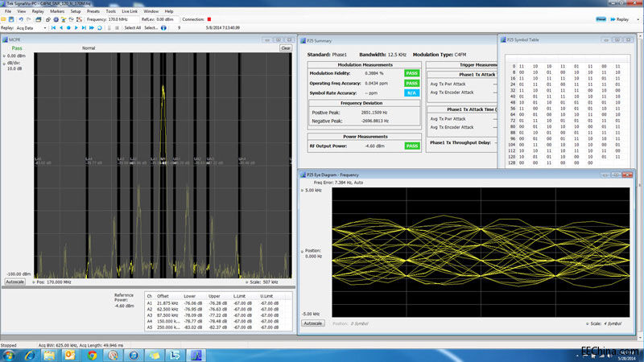Click the RF Output Power PASS indicator

point(412,146)
